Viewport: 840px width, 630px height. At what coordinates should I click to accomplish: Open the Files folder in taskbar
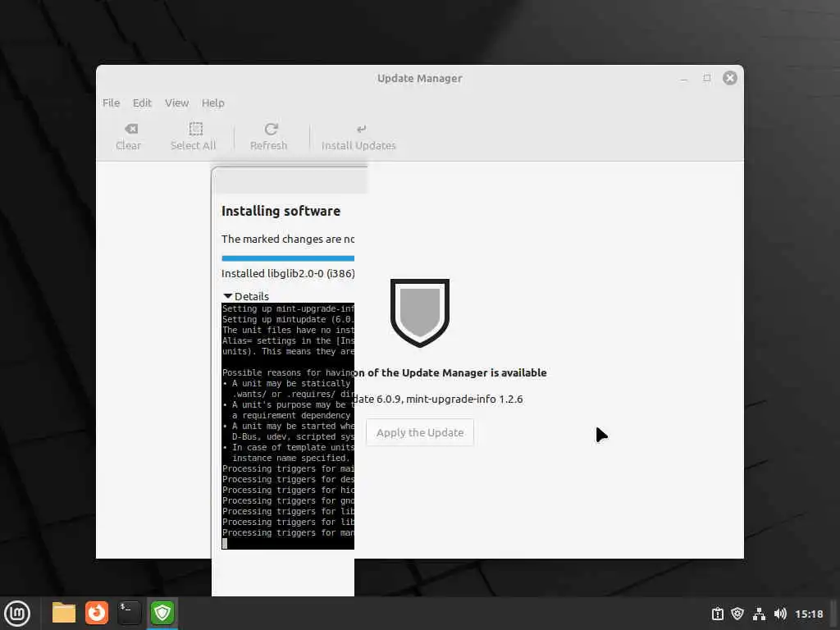click(x=64, y=613)
